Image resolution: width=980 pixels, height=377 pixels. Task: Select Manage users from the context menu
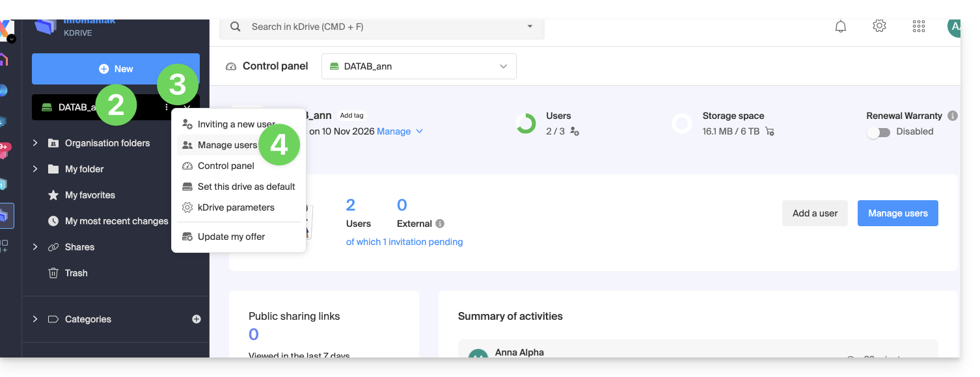[x=227, y=145]
